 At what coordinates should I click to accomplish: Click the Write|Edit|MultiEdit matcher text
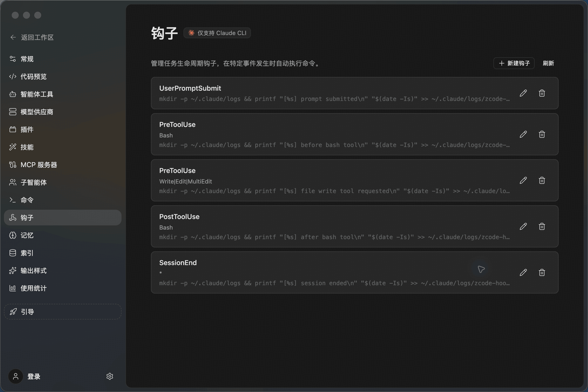pos(185,182)
